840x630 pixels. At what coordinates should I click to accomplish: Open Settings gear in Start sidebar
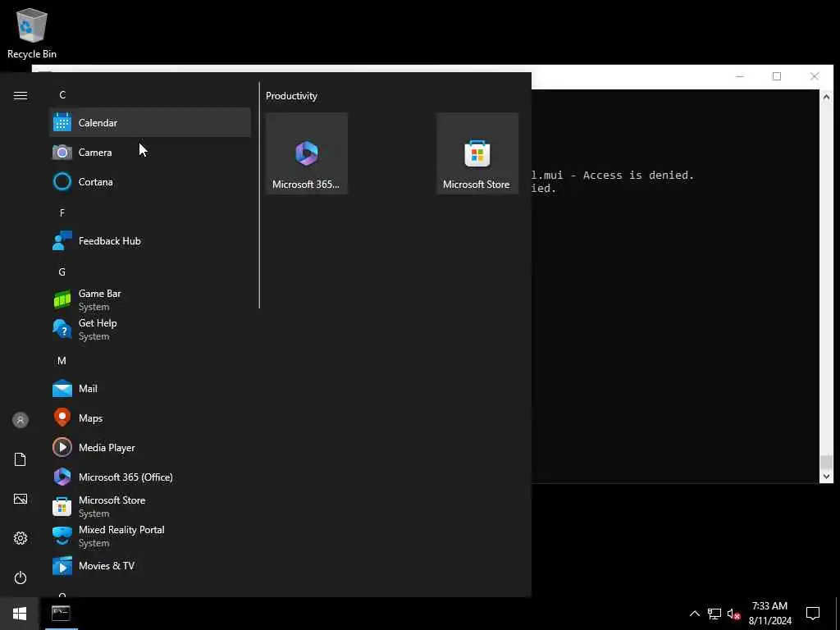point(21,538)
